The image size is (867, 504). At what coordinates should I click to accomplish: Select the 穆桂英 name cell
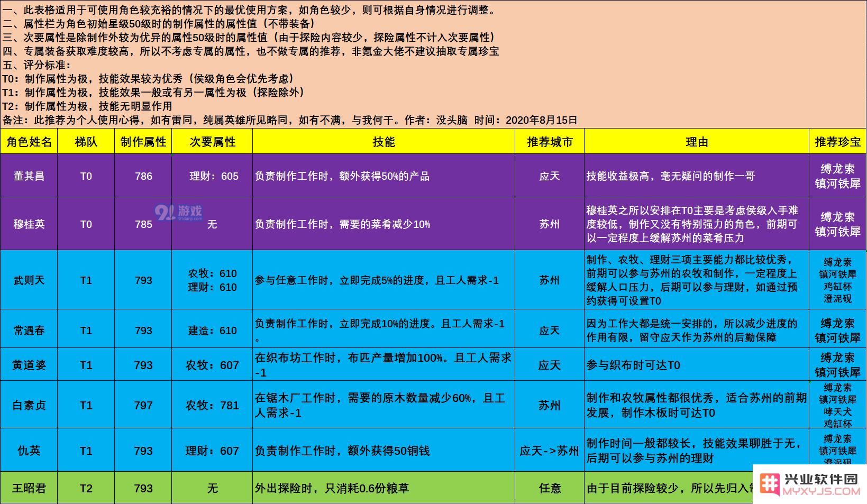click(29, 224)
